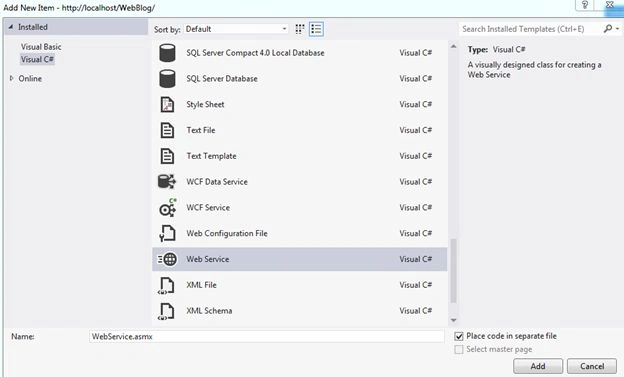Click the Name field WebService.asmx
624x377 pixels.
267,336
